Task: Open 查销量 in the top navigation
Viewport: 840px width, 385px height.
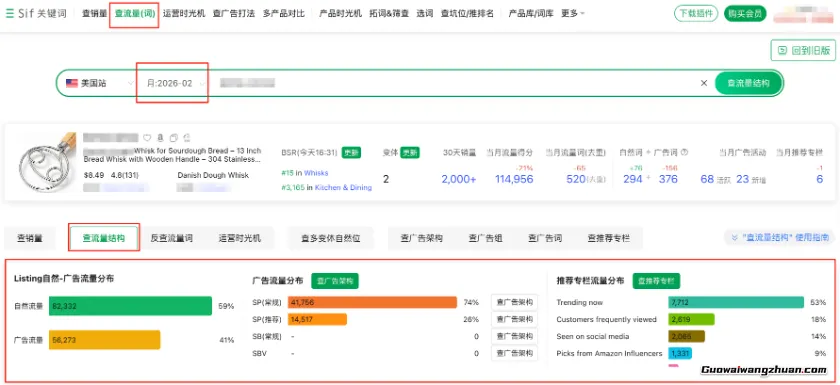Action: click(94, 14)
